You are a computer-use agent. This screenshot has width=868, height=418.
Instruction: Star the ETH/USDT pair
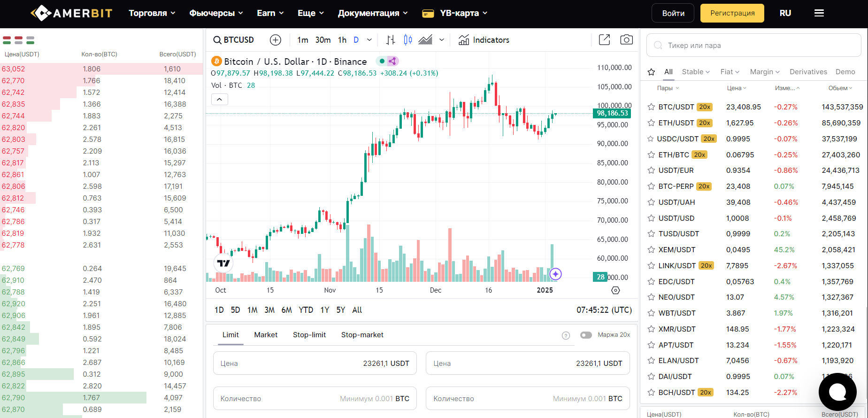pyautogui.click(x=651, y=123)
